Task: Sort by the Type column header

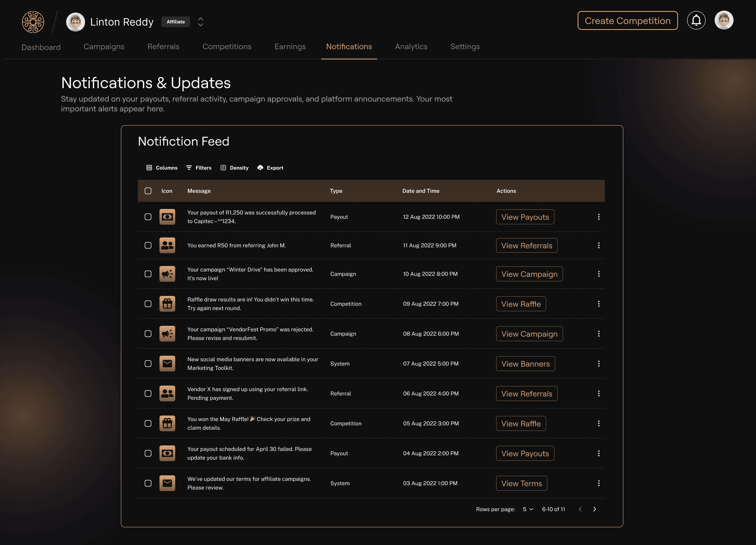Action: coord(336,191)
